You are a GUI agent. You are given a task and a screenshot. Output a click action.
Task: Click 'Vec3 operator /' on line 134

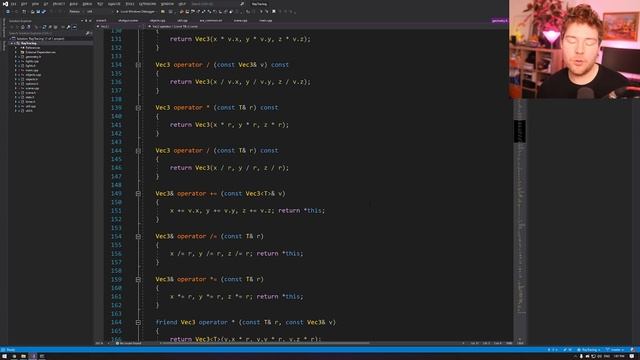pyautogui.click(x=182, y=65)
